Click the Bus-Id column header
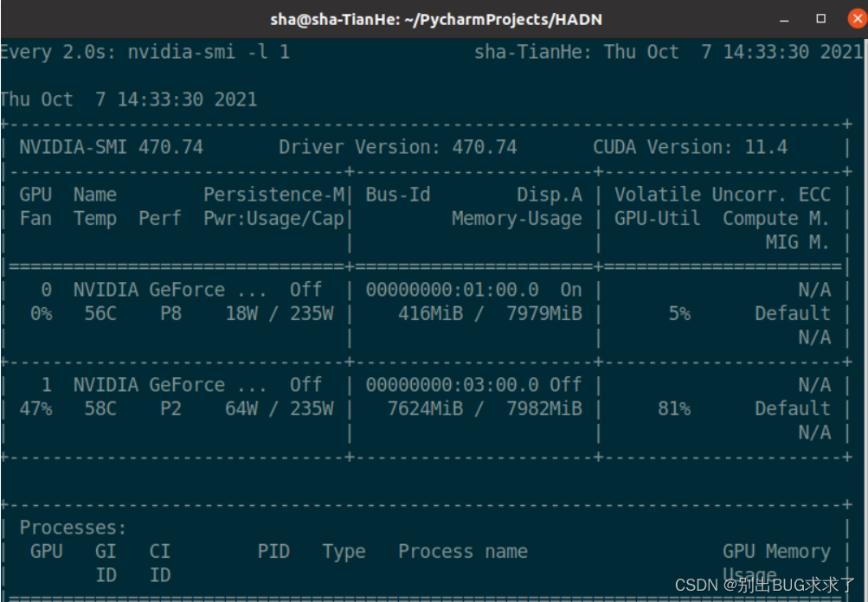The height and width of the screenshot is (602, 868). 397,195
